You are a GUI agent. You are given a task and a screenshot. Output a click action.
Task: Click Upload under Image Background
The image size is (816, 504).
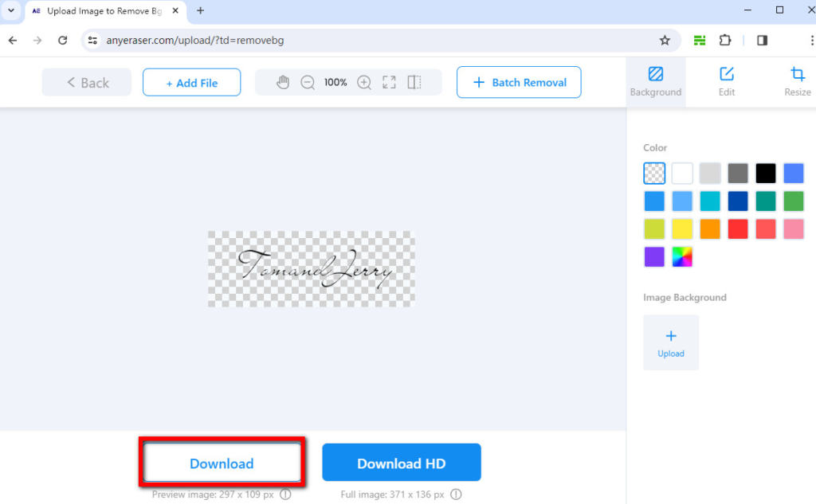point(671,342)
